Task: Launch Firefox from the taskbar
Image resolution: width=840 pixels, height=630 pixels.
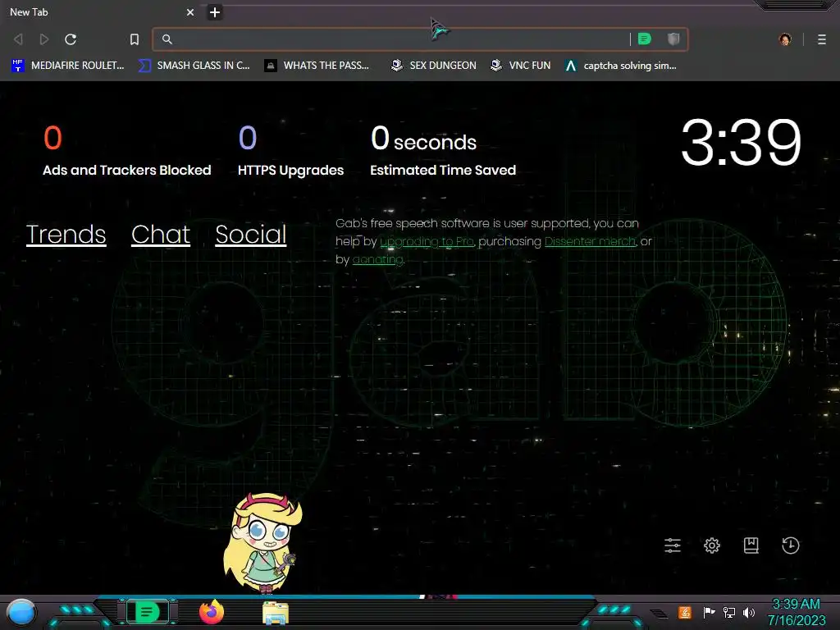Action: [x=212, y=612]
